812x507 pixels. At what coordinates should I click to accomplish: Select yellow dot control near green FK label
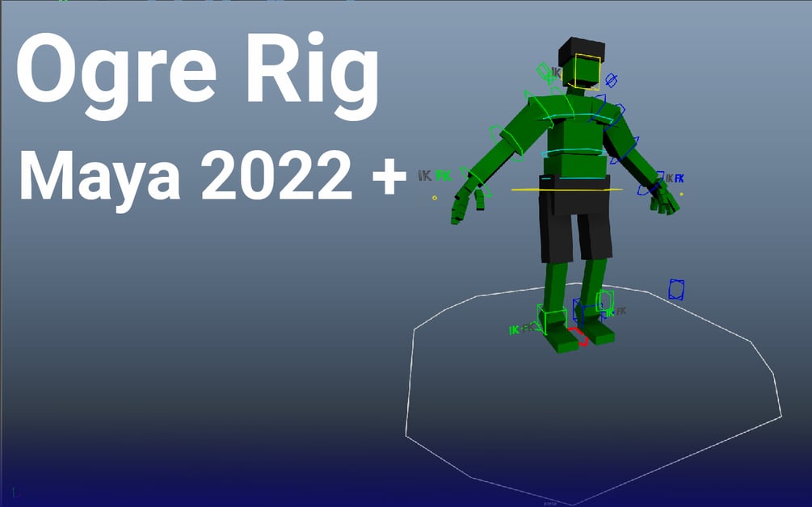point(435,198)
